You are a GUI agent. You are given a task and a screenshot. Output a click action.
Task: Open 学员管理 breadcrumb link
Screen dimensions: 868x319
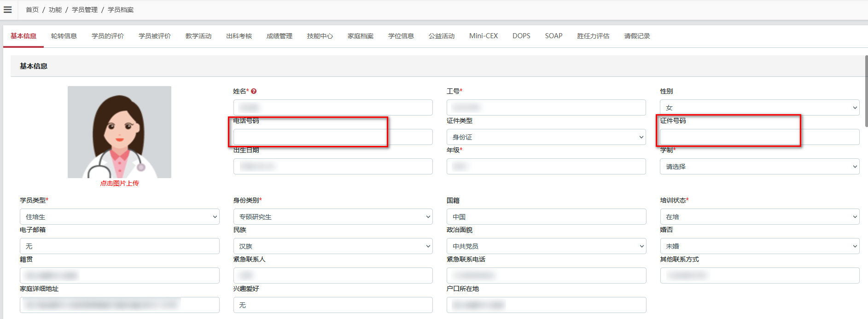pos(85,10)
